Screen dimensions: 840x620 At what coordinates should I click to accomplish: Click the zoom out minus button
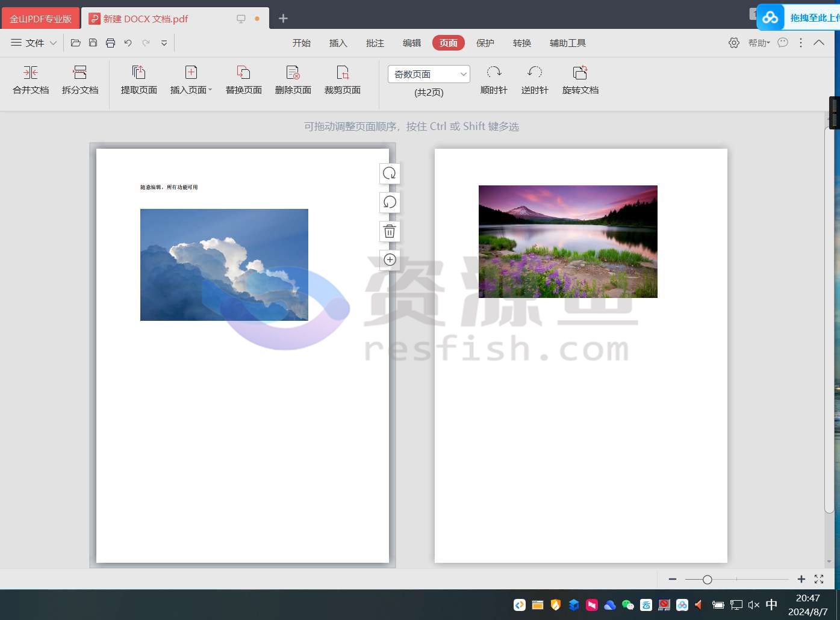click(x=673, y=579)
